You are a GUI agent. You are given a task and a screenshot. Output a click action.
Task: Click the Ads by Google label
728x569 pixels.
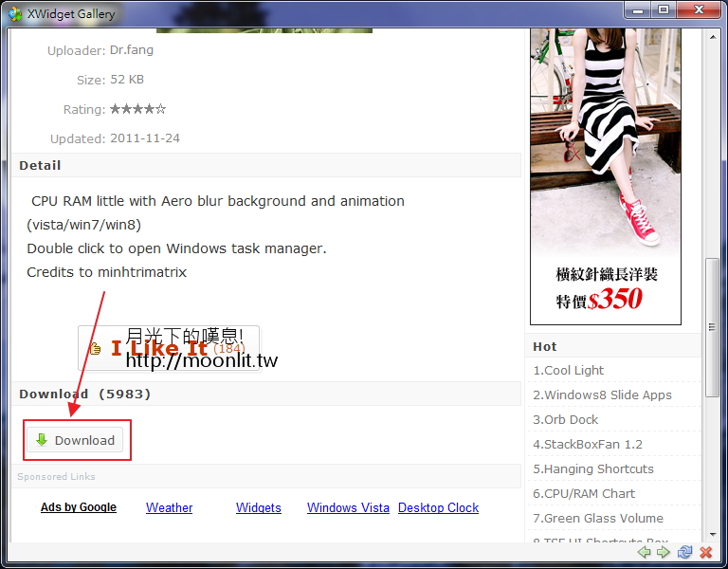(79, 508)
